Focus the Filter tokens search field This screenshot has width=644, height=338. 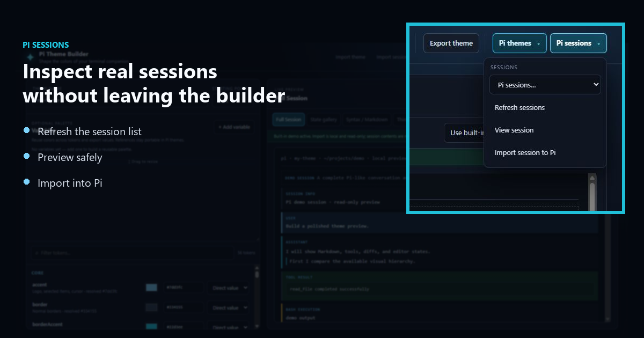pyautogui.click(x=131, y=253)
